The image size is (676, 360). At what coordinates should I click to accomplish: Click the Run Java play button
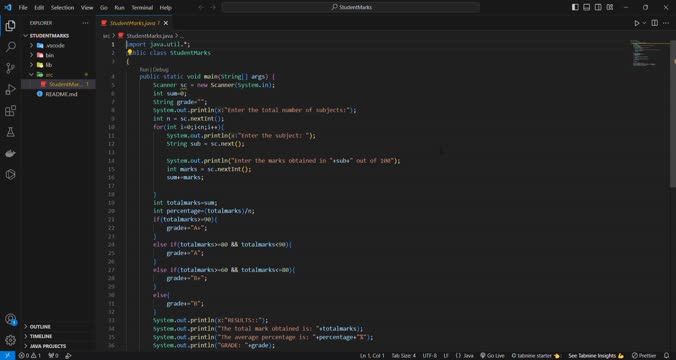636,23
